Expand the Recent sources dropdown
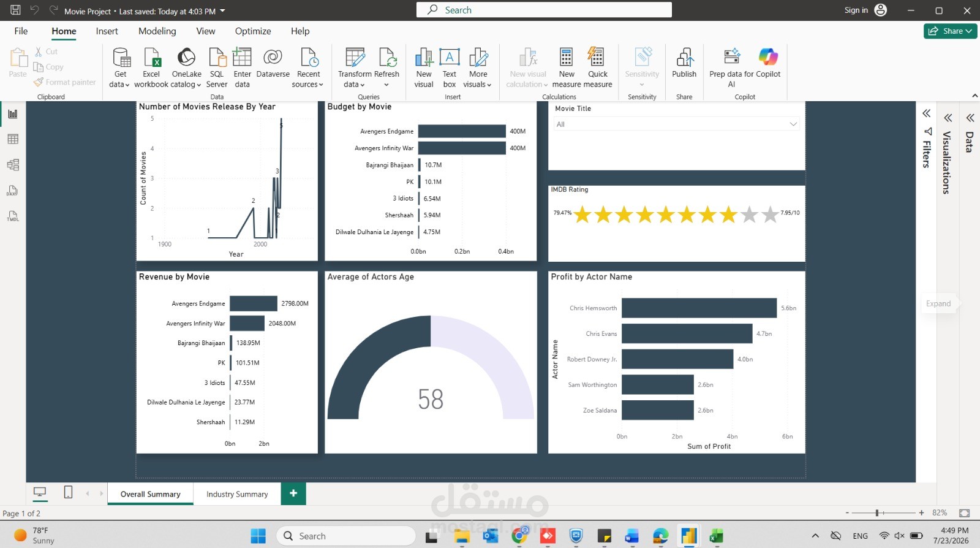The image size is (980, 548). coord(321,85)
